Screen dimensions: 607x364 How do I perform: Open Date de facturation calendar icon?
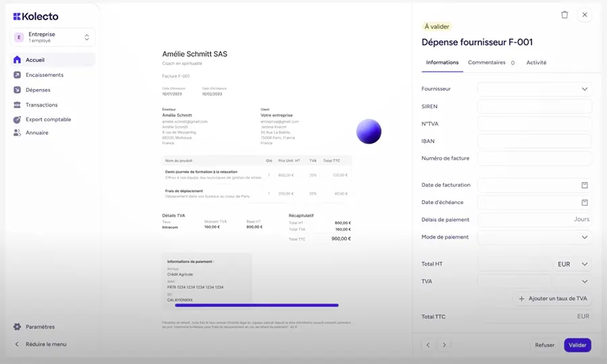click(585, 185)
